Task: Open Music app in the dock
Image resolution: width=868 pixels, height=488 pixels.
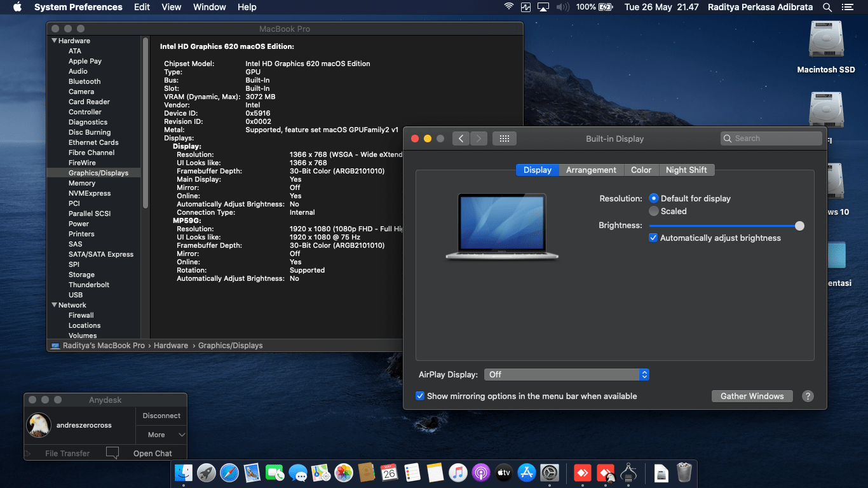Action: (x=458, y=473)
